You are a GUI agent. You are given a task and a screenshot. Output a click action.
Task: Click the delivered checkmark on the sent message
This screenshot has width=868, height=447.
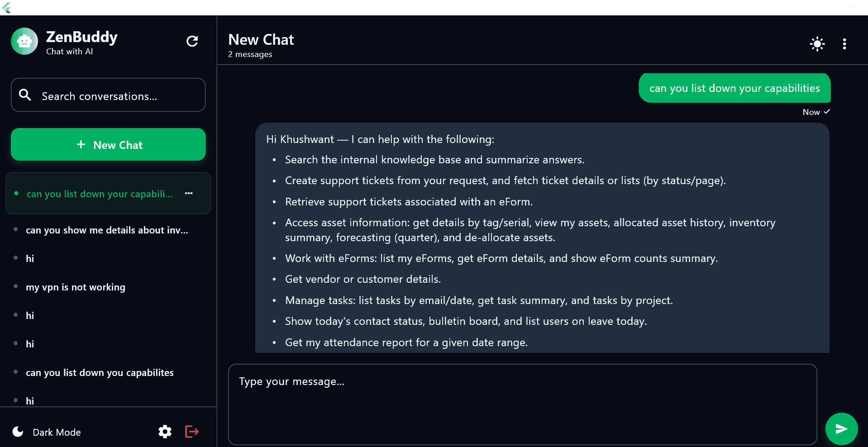point(828,112)
